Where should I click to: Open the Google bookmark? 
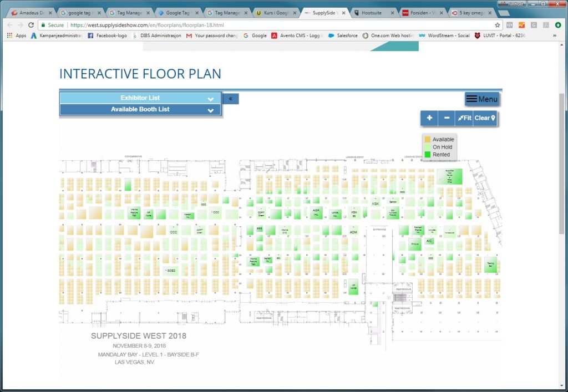(x=255, y=35)
